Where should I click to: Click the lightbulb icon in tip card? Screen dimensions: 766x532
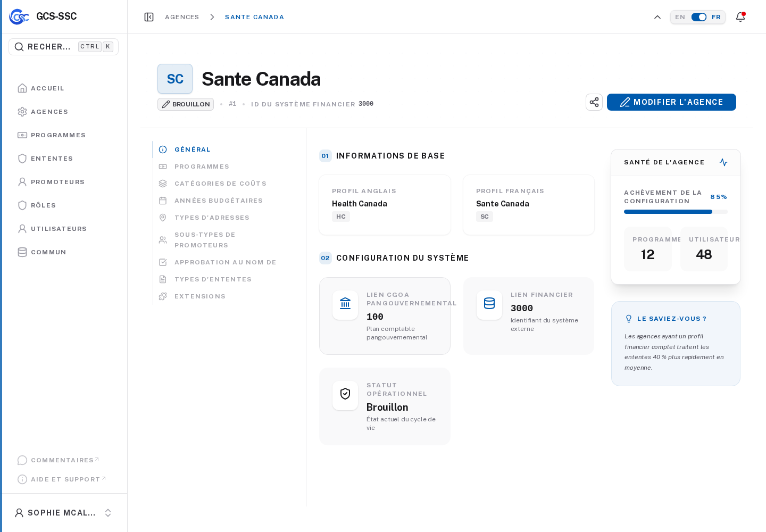click(629, 319)
